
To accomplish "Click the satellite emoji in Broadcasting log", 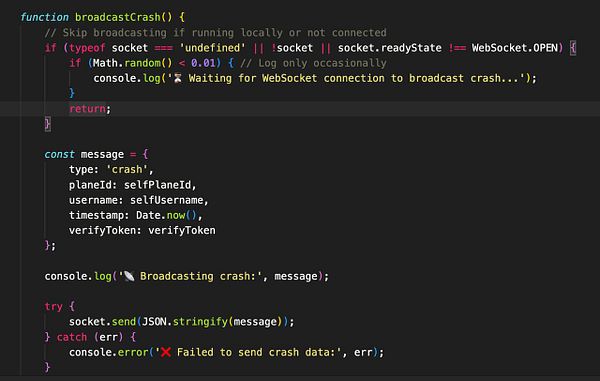I will click(x=129, y=276).
